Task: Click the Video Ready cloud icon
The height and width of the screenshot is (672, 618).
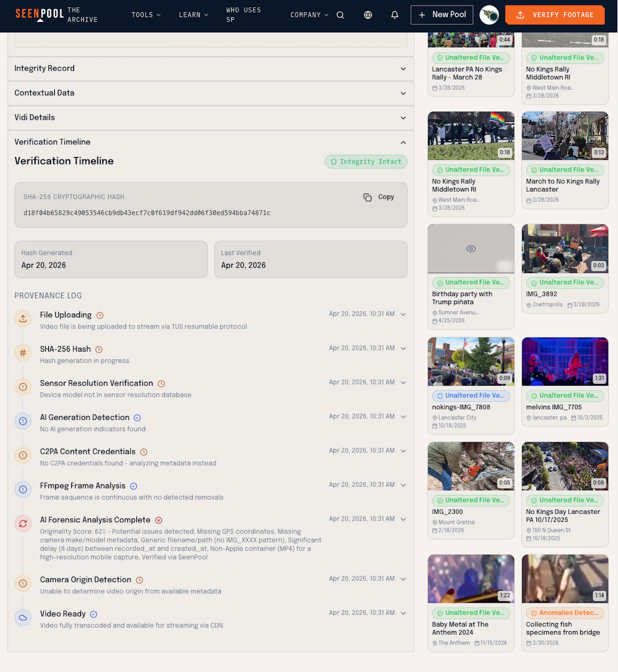Action: click(x=23, y=618)
